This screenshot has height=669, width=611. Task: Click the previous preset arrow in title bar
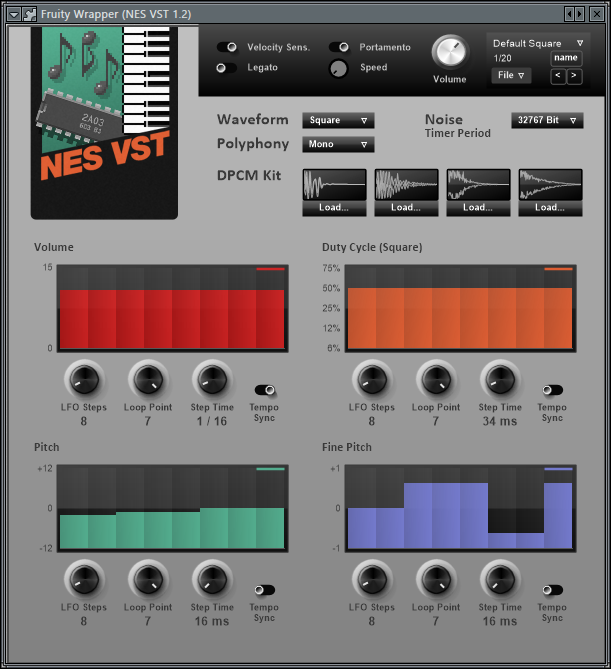click(x=569, y=15)
